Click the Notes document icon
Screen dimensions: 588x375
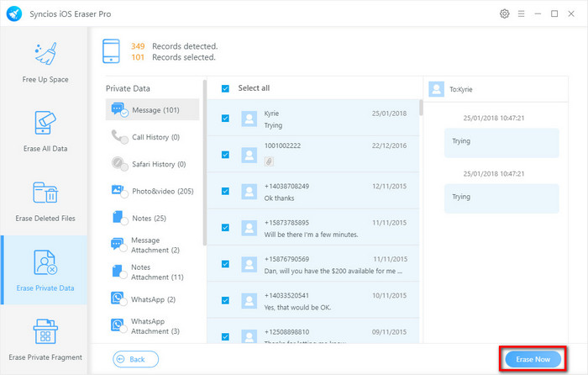(119, 218)
